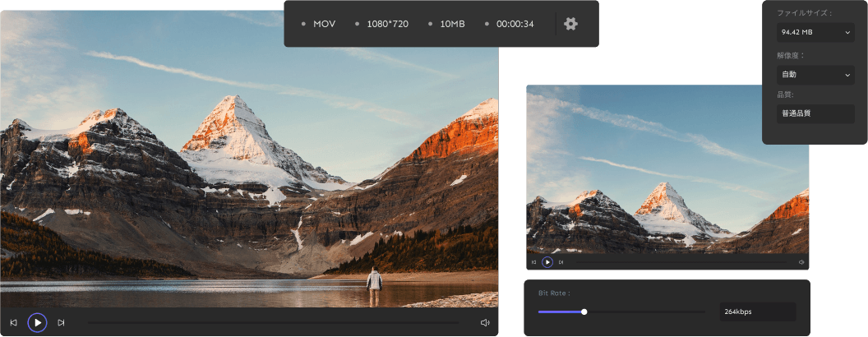Go to next in small player

pos(561,262)
